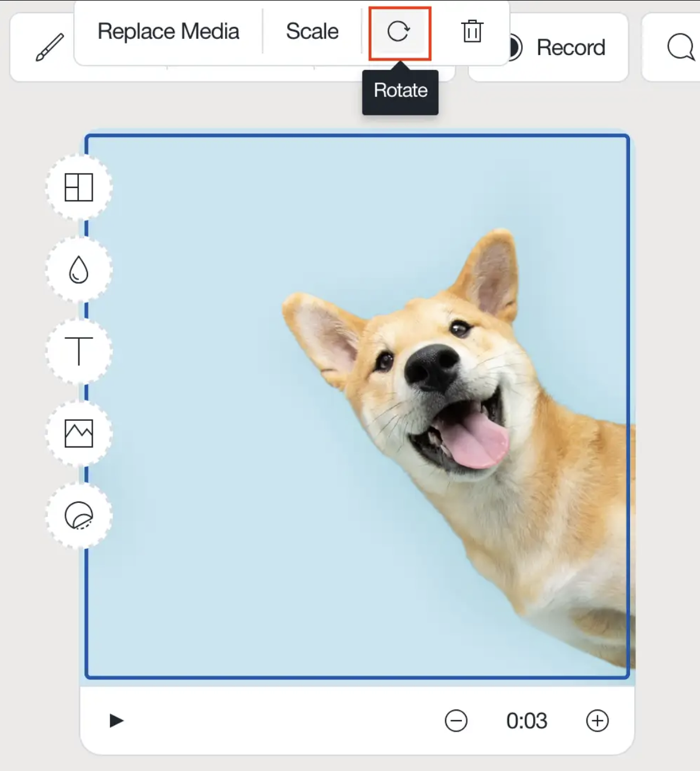This screenshot has width=700, height=771.
Task: Increase duration with the plus button
Action: [x=597, y=721]
